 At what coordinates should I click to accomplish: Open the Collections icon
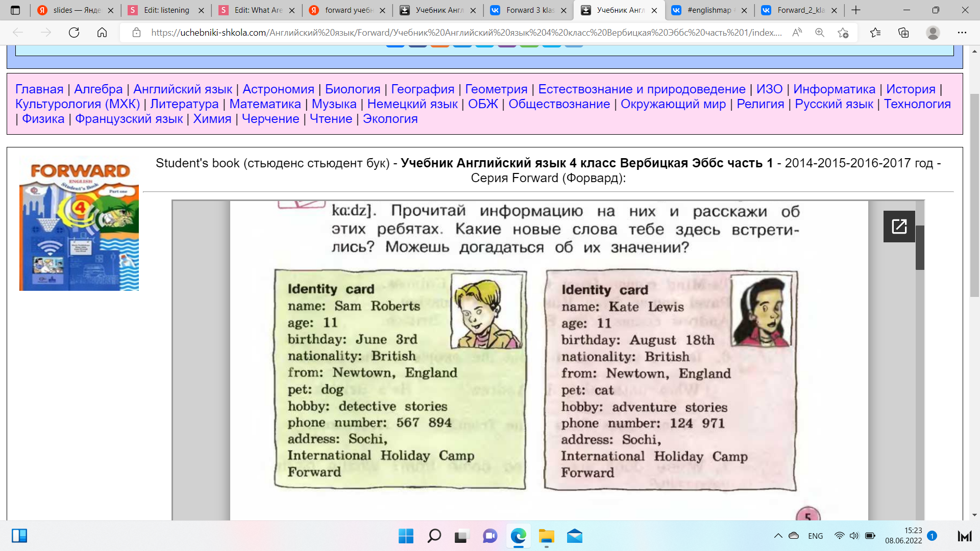[x=903, y=33]
